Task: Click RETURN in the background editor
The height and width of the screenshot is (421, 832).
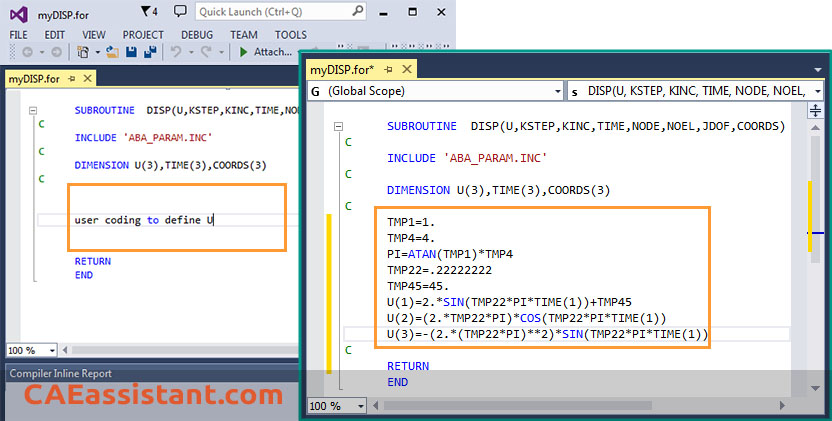Action: point(93,261)
